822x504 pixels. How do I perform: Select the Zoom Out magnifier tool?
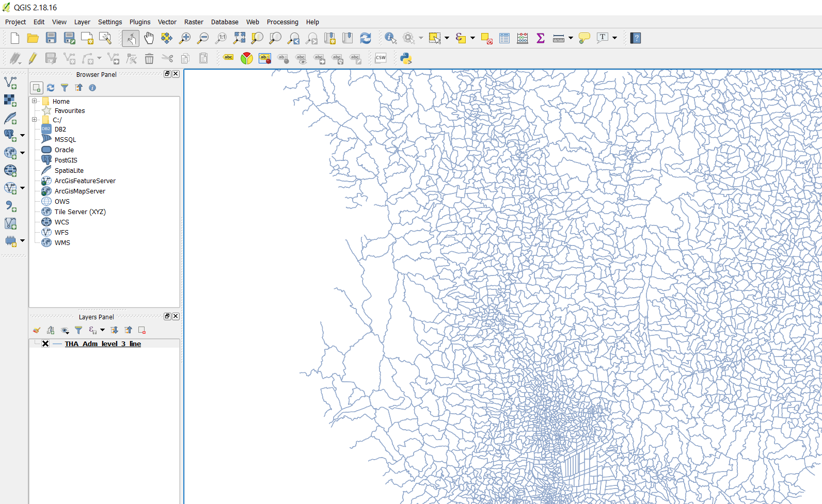(203, 38)
